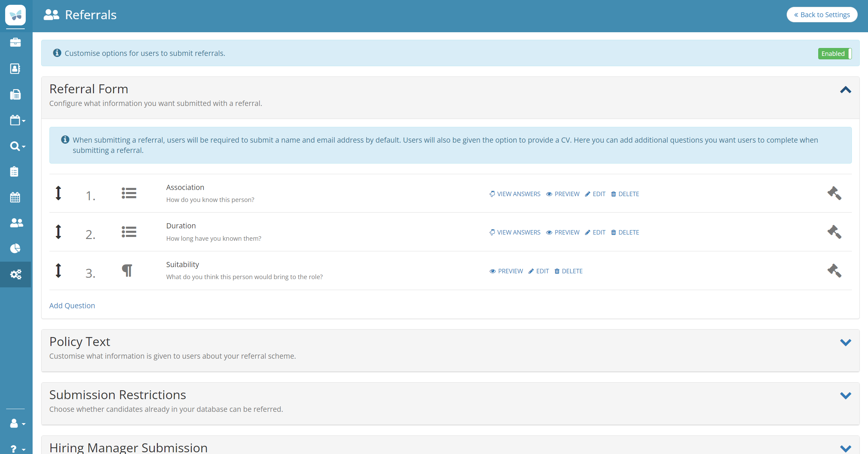The height and width of the screenshot is (454, 868).
Task: Preview the Association question
Action: click(563, 194)
